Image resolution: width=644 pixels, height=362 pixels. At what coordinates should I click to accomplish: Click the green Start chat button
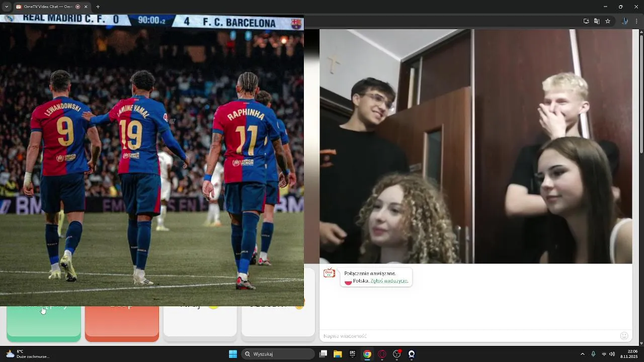pos(44,324)
